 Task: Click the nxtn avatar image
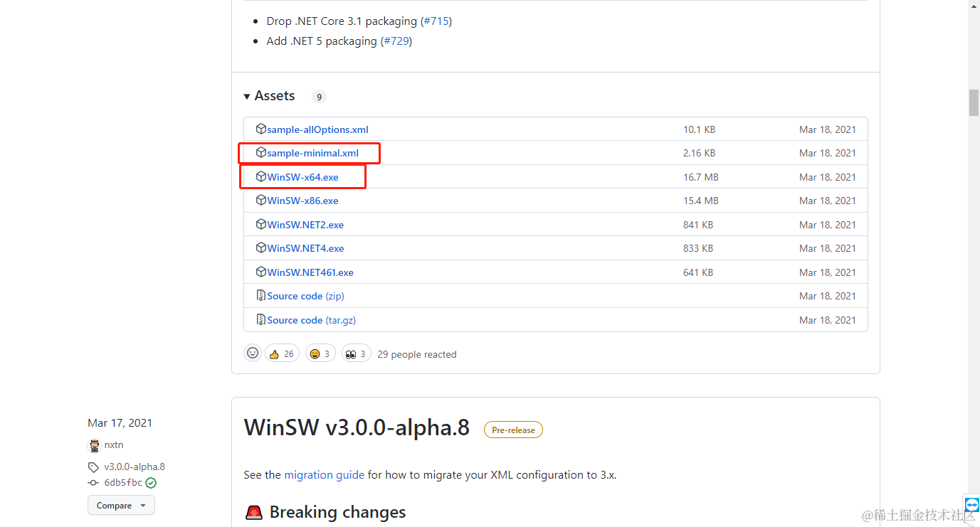point(95,445)
